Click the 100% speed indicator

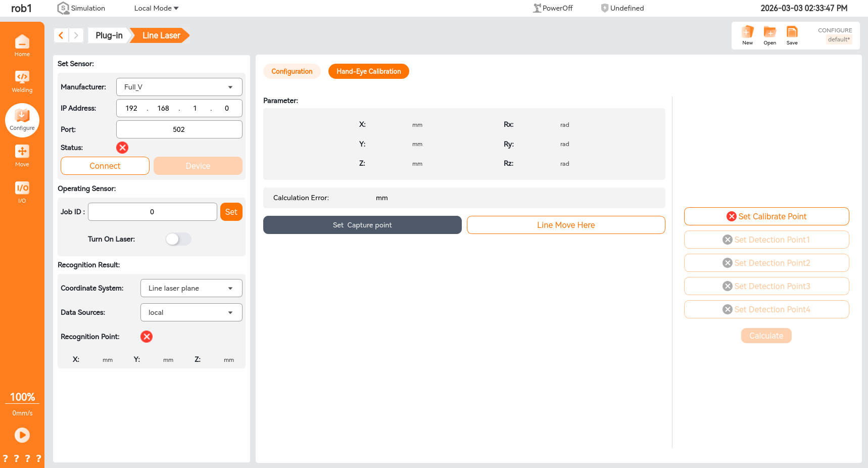click(22, 397)
